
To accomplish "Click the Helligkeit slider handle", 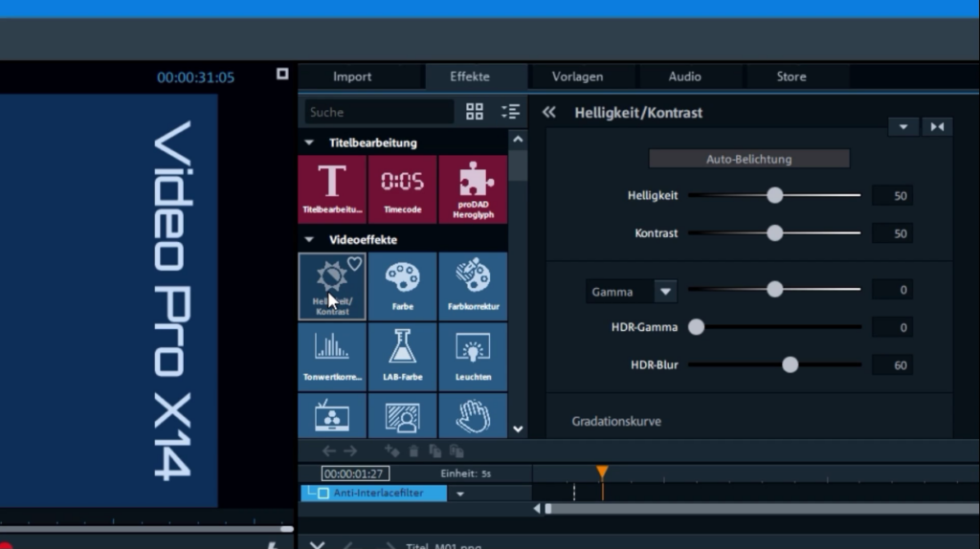I will [775, 195].
